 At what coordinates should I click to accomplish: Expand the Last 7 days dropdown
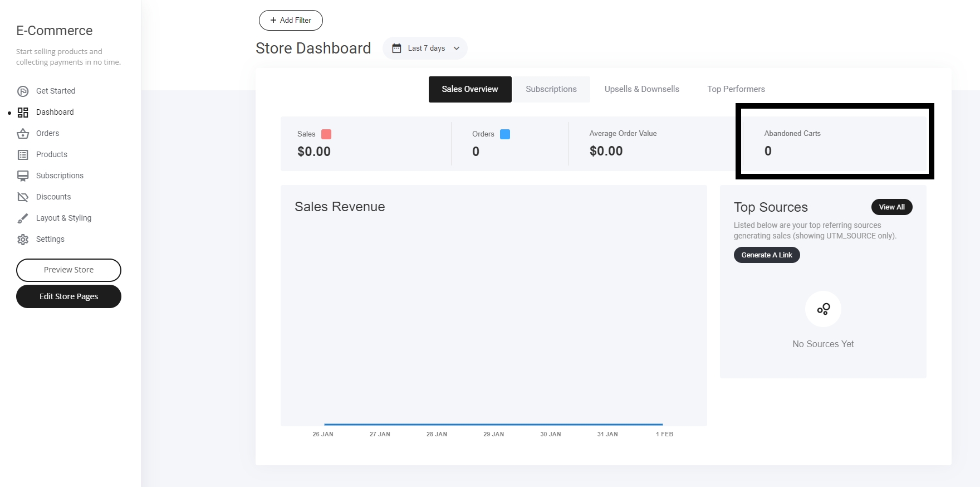(456, 48)
